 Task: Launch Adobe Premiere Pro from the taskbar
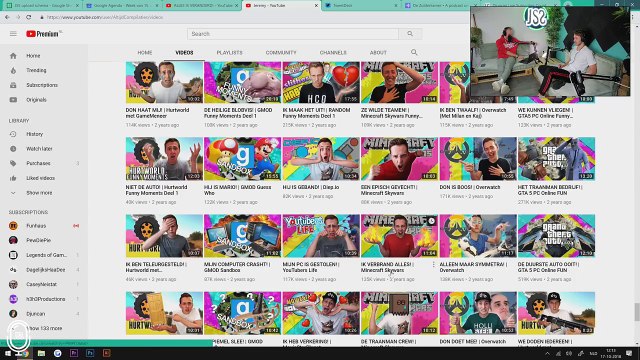(x=74, y=353)
